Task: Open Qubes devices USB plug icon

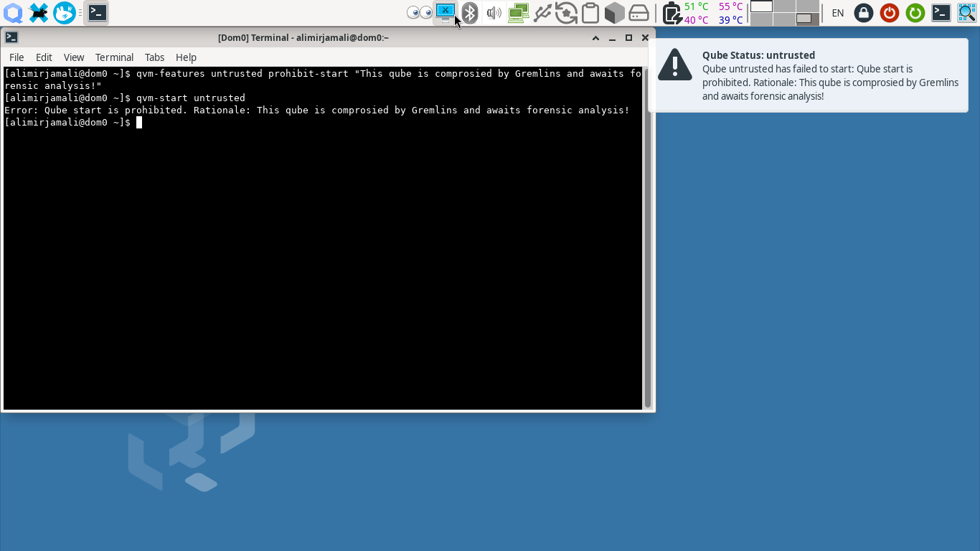Action: coord(542,13)
